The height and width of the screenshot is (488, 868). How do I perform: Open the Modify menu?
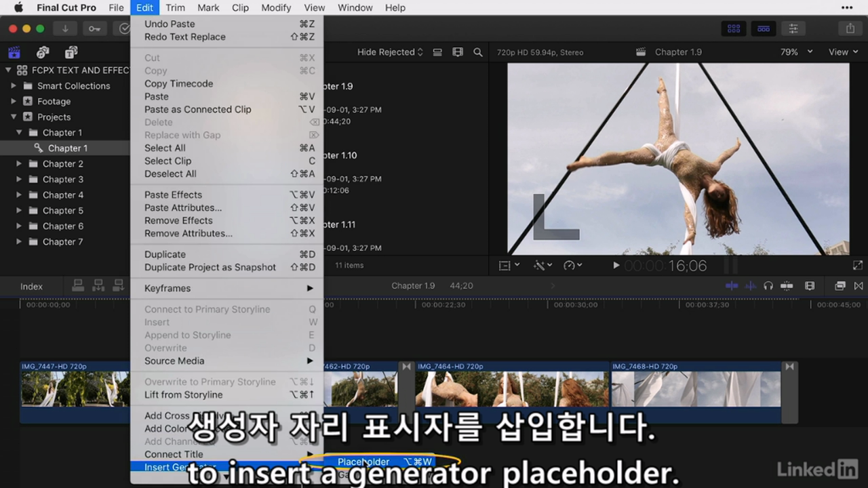click(276, 8)
